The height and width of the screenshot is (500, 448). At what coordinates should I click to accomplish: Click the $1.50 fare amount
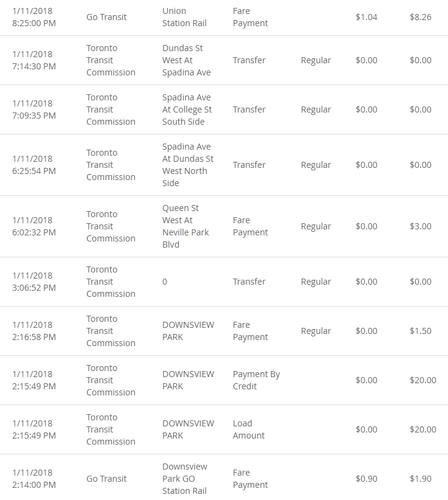point(420,331)
